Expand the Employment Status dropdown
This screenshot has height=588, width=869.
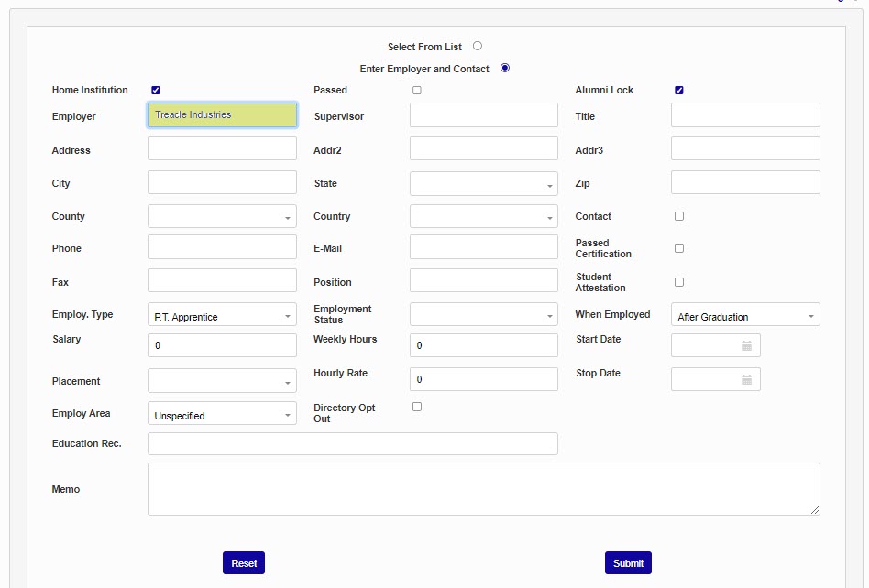pos(483,316)
